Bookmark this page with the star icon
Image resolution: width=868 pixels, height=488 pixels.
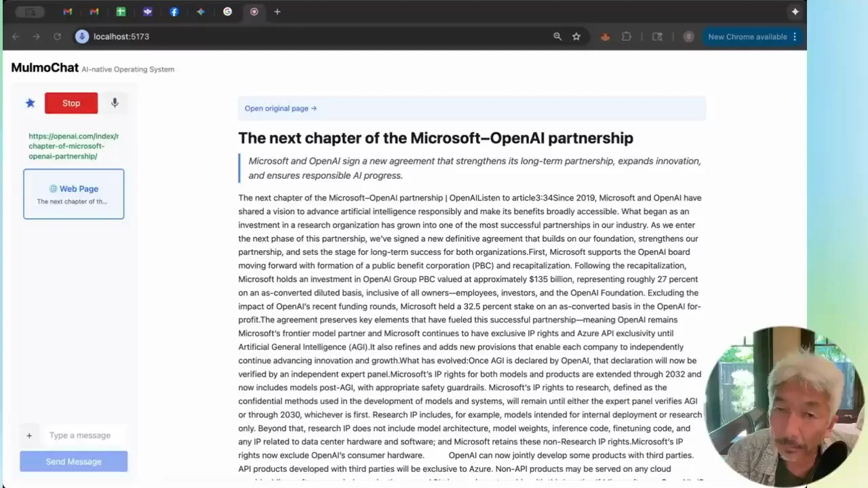(x=576, y=37)
